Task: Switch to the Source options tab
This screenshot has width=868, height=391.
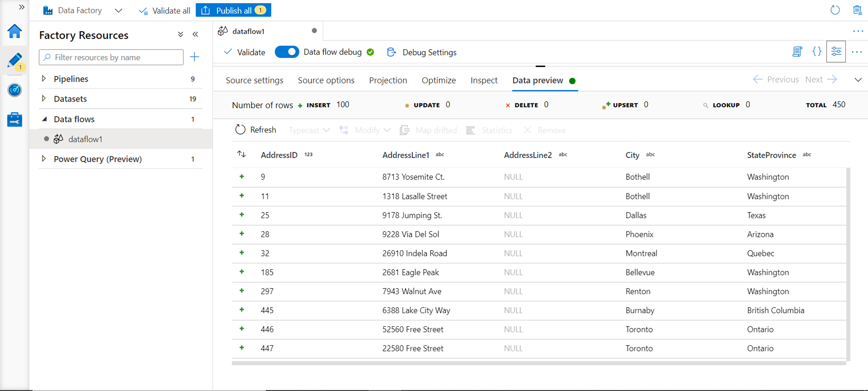Action: click(x=326, y=80)
